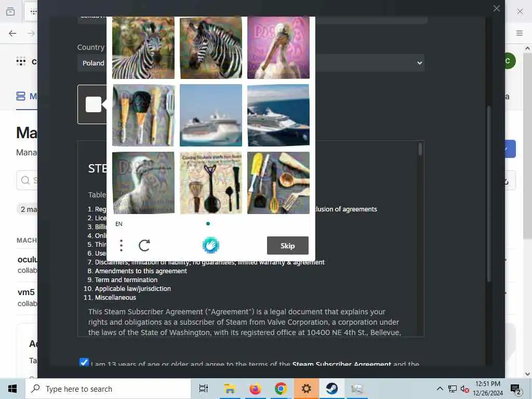
Task: Click the agreement text box scrollbar thumb
Action: [x=420, y=149]
